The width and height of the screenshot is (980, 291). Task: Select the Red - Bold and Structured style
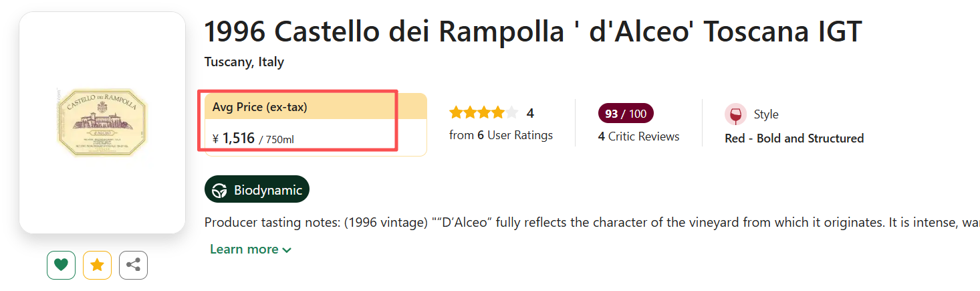tap(794, 138)
